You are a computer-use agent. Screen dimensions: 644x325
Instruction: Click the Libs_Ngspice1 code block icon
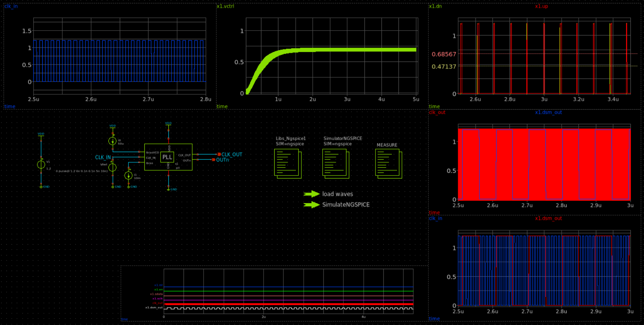pyautogui.click(x=288, y=163)
